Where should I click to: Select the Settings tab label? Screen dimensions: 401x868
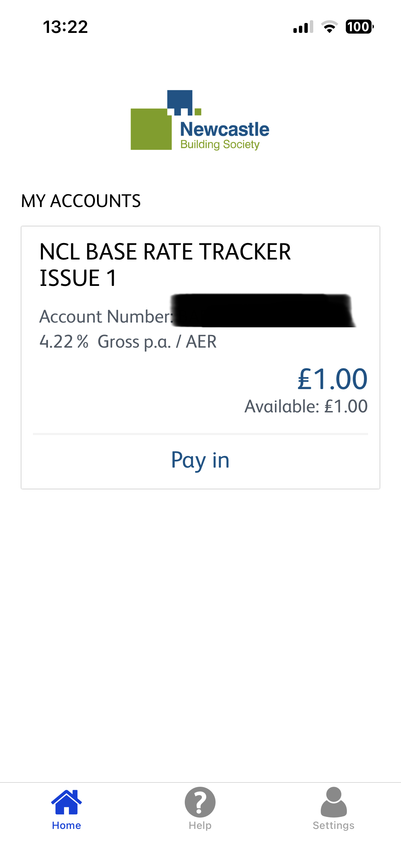click(334, 825)
